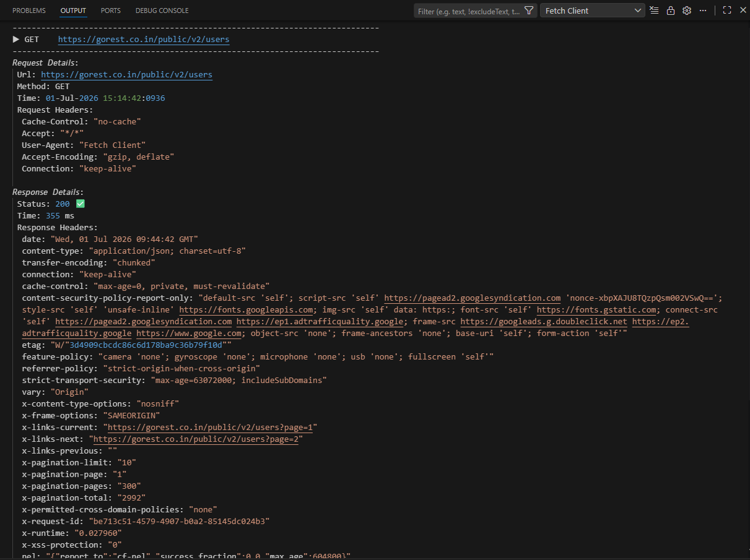This screenshot has width=750, height=560.
Task: Click the x-pagination-total "2992" line
Action: coord(84,498)
